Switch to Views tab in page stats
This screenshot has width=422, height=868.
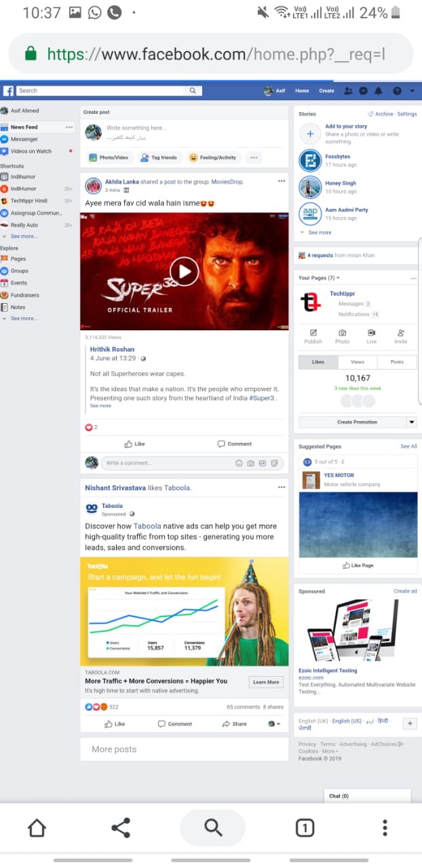pos(358,362)
